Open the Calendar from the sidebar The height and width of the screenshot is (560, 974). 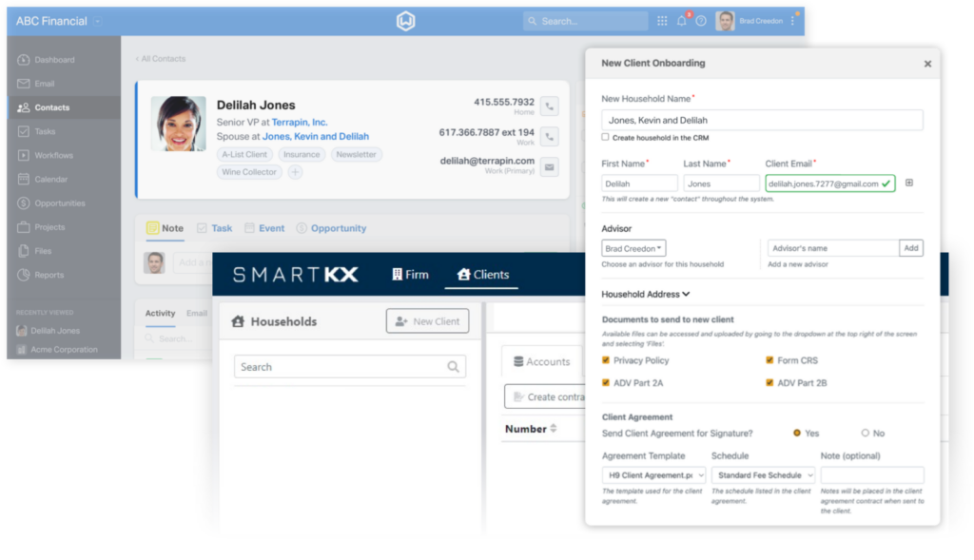(x=53, y=179)
